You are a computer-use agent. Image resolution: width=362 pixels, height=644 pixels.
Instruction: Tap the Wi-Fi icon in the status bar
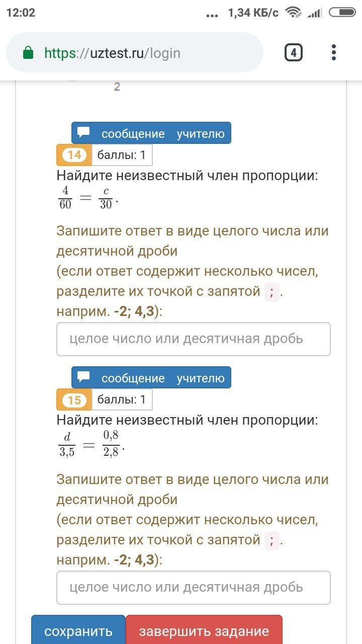tap(293, 12)
